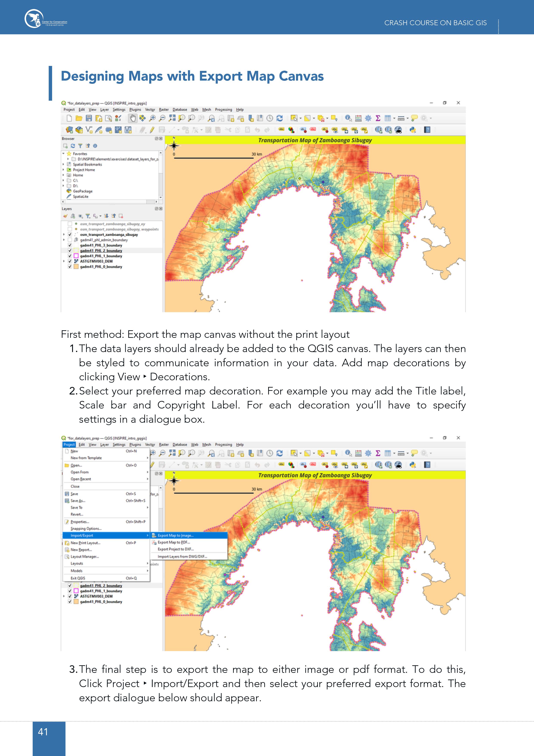Expand the Spatial Bookmarks node
This screenshot has height=756, width=534.
pyautogui.click(x=63, y=164)
